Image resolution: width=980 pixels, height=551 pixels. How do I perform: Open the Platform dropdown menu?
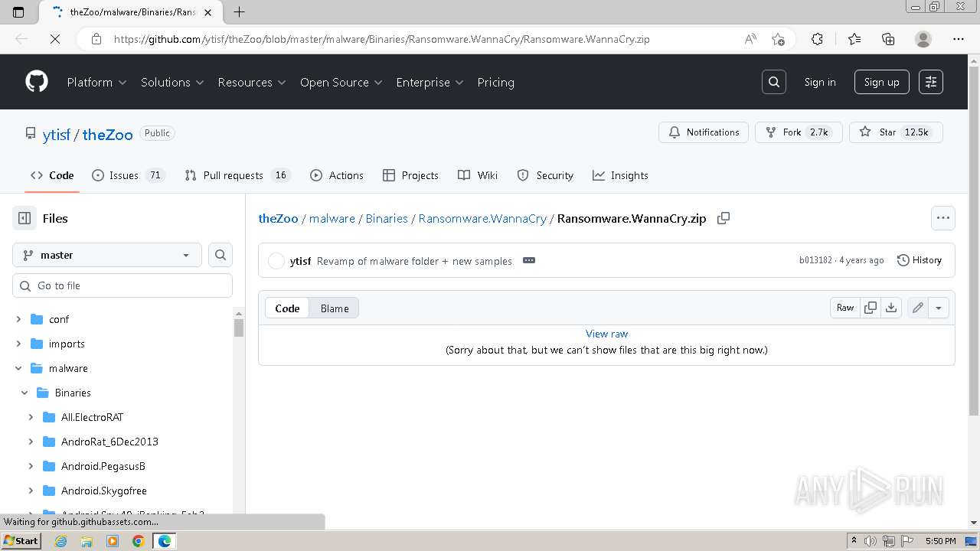click(96, 82)
